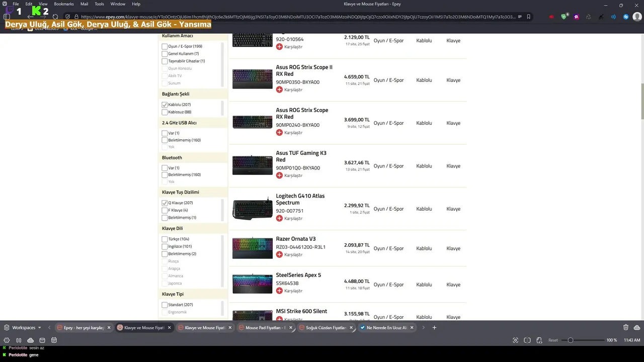
Task: Check Belirtilmemiş (160) under 2.4 GHz USB Alıcı
Action: [x=165, y=140]
